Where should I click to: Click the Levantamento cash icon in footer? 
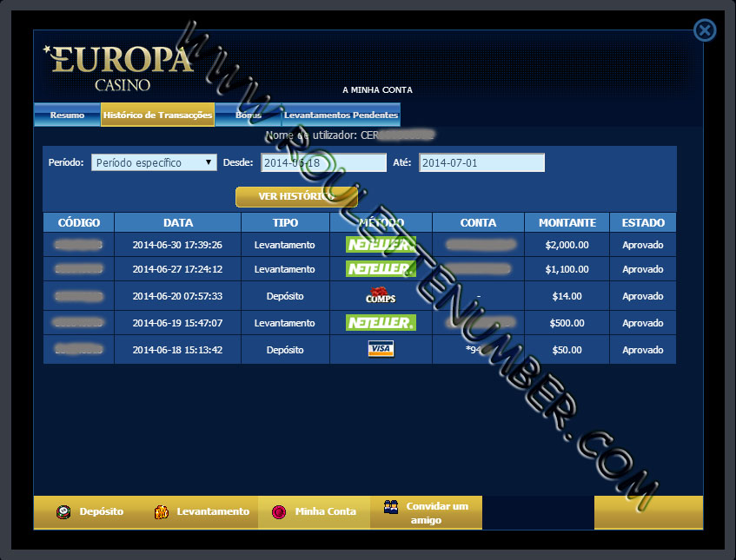[161, 511]
